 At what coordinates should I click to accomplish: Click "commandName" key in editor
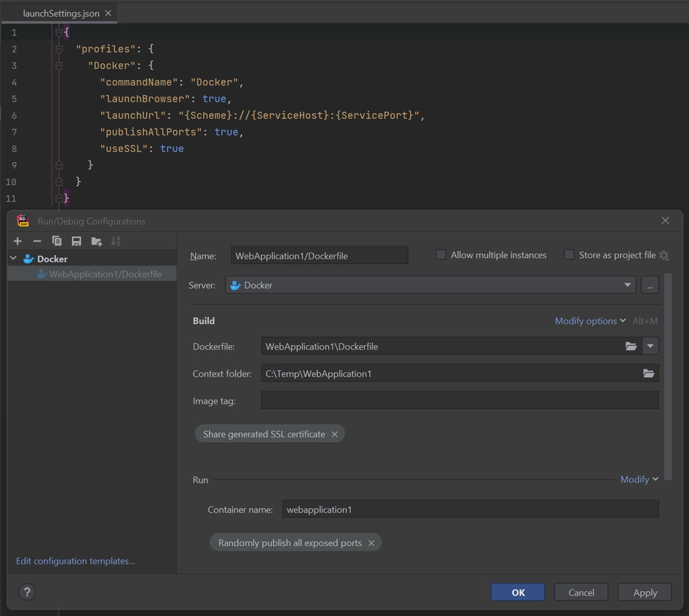tap(139, 82)
